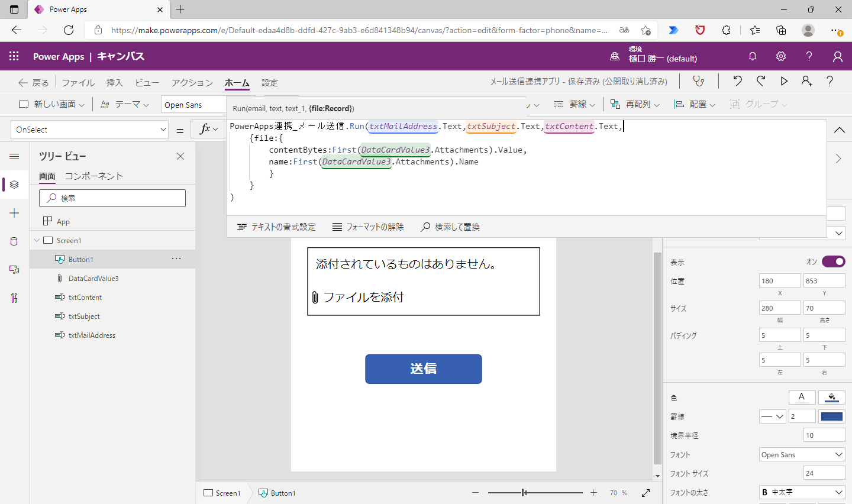The image size is (852, 504).
Task: Click the share user icon
Action: click(807, 81)
